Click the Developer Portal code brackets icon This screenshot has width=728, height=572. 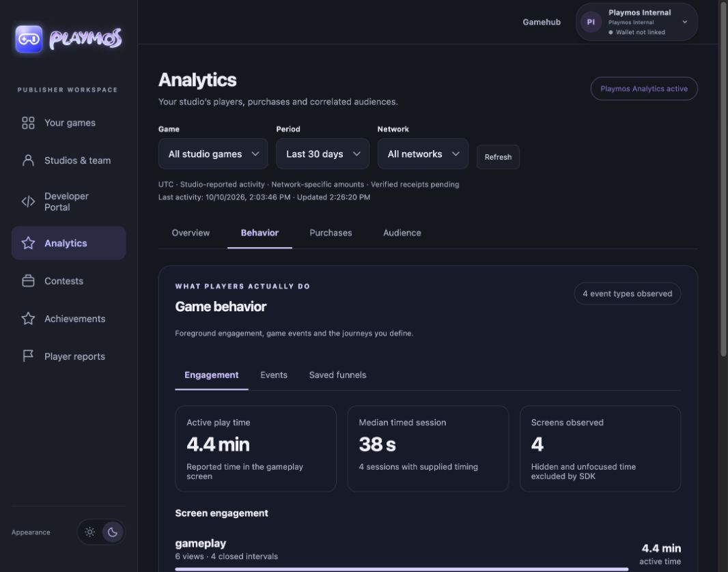[28, 201]
